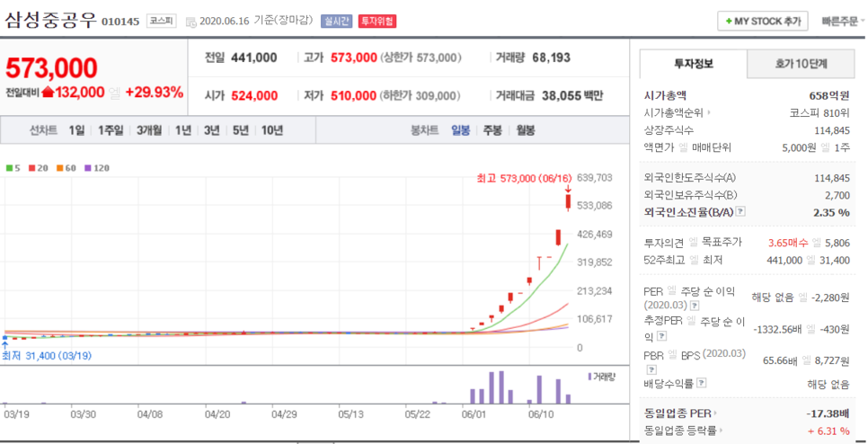Click the purple 120-day moving average legend
The image size is (868, 444).
click(x=96, y=168)
